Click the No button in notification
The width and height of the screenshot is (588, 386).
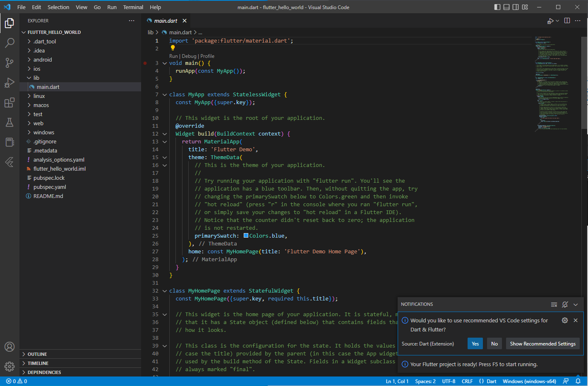(494, 344)
